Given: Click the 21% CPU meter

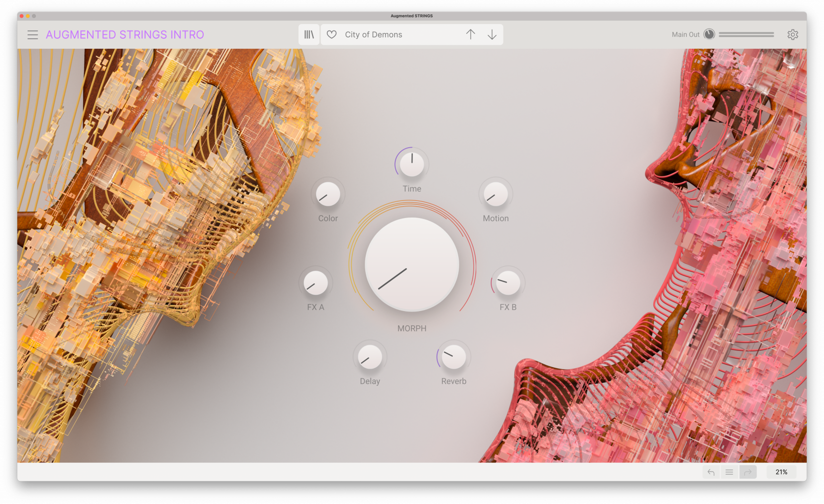Looking at the screenshot, I should (x=782, y=472).
